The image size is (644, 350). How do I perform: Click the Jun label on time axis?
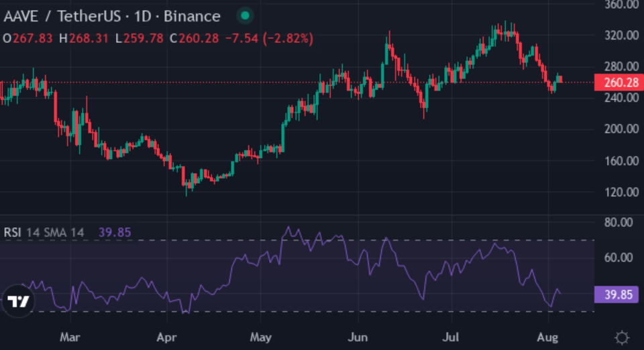point(358,338)
